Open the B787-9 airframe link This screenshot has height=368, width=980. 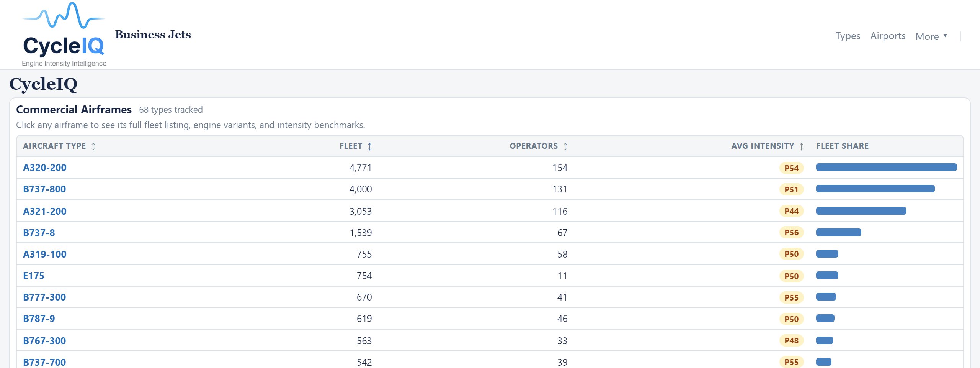[x=39, y=319]
